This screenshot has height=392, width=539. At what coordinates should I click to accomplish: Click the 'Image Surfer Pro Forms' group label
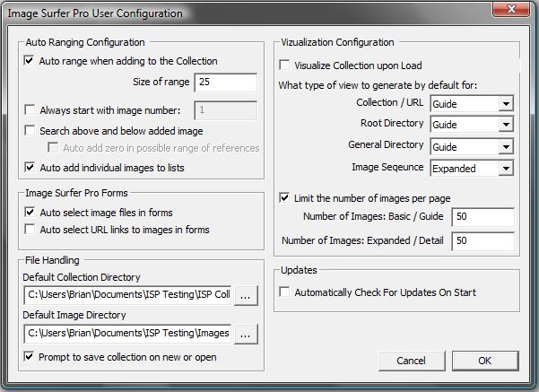76,193
